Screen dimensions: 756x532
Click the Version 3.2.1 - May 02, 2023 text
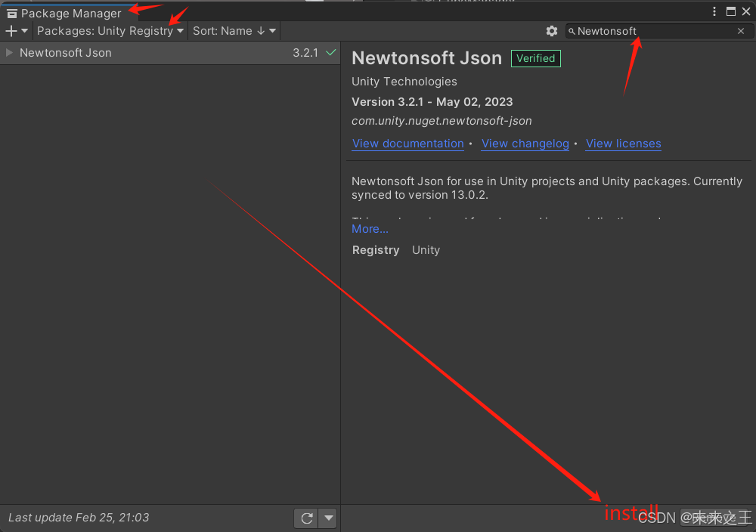[x=432, y=102]
